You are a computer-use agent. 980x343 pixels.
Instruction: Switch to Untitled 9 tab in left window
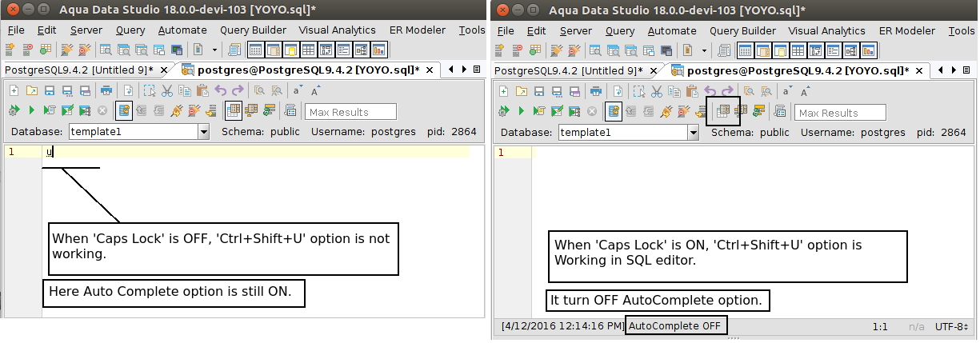[78, 70]
